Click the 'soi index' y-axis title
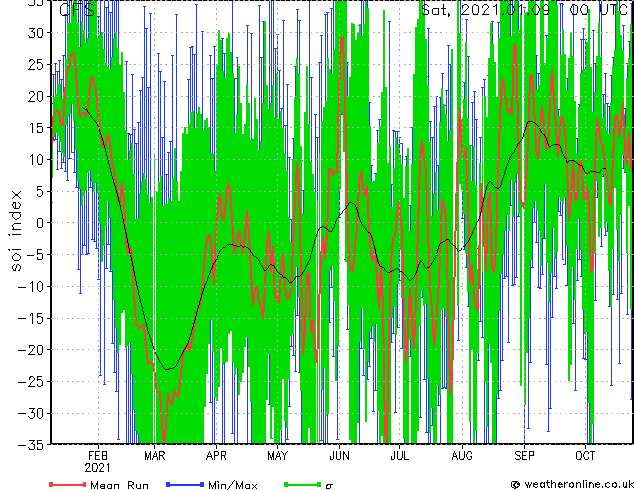 point(15,230)
